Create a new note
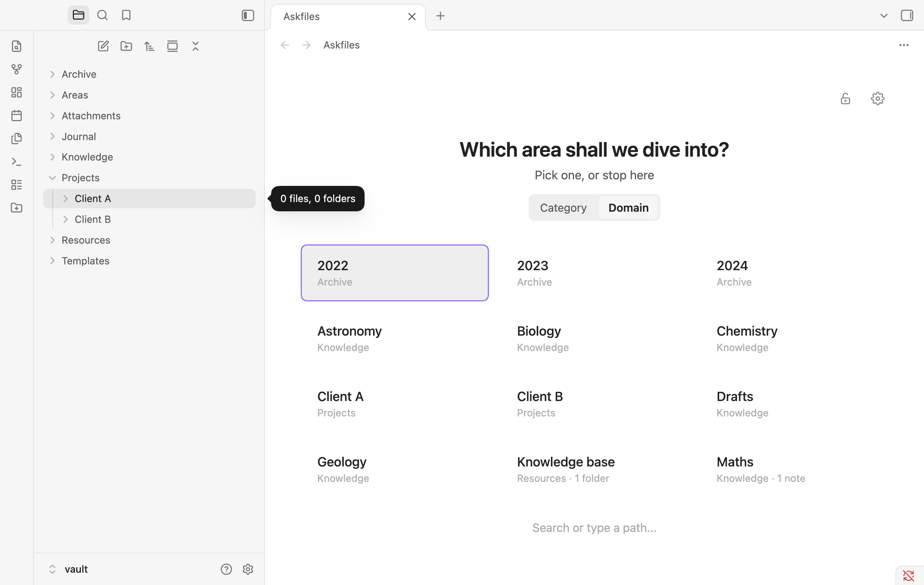 (x=103, y=46)
